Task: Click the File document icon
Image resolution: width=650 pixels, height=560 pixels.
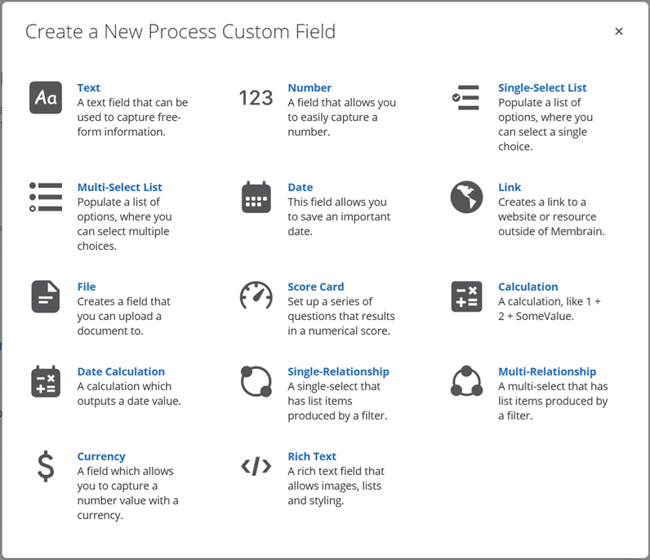Action: tap(46, 297)
